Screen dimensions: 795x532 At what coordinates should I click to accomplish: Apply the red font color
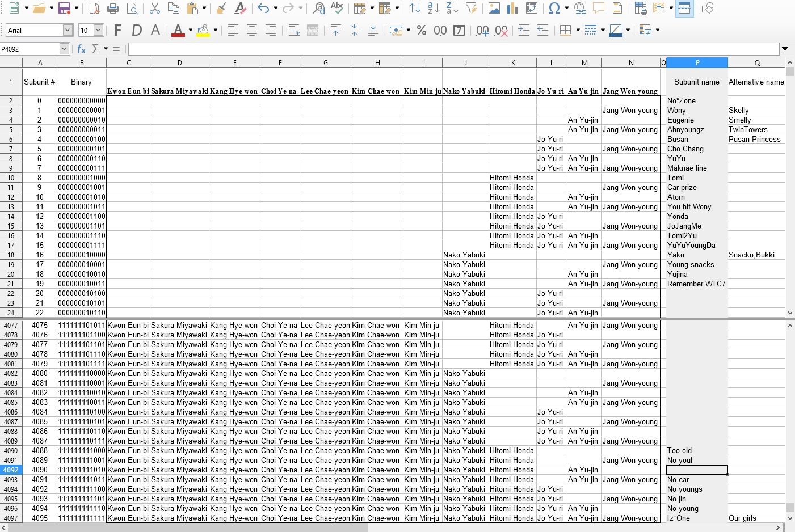(x=178, y=30)
